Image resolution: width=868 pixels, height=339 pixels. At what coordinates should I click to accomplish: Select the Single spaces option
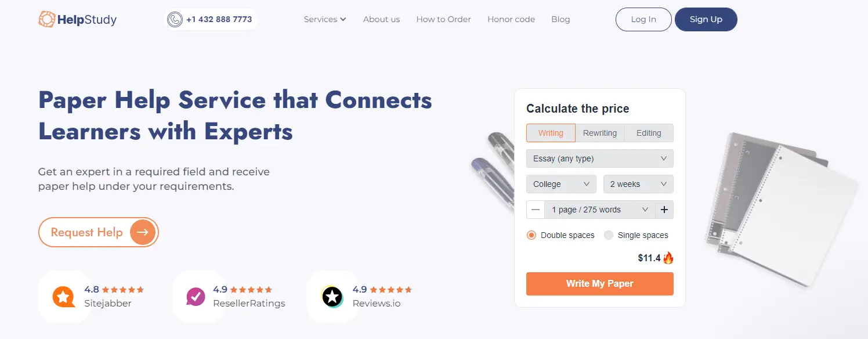(x=608, y=235)
